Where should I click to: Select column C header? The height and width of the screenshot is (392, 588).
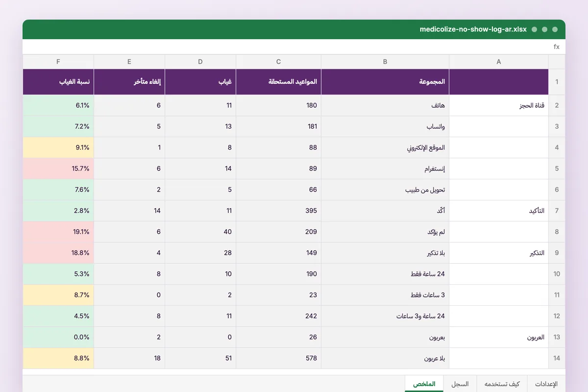click(278, 62)
